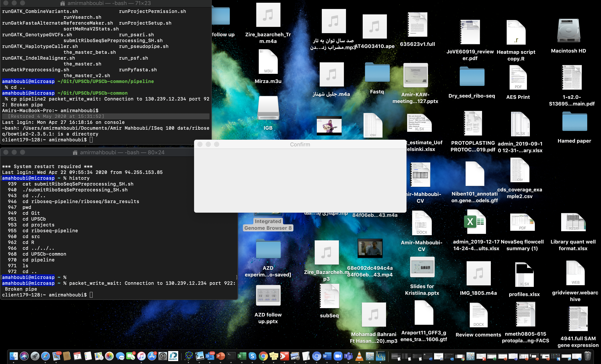The width and height of the screenshot is (601, 364).
Task: Open the BankID app icon
Action: [173, 356]
